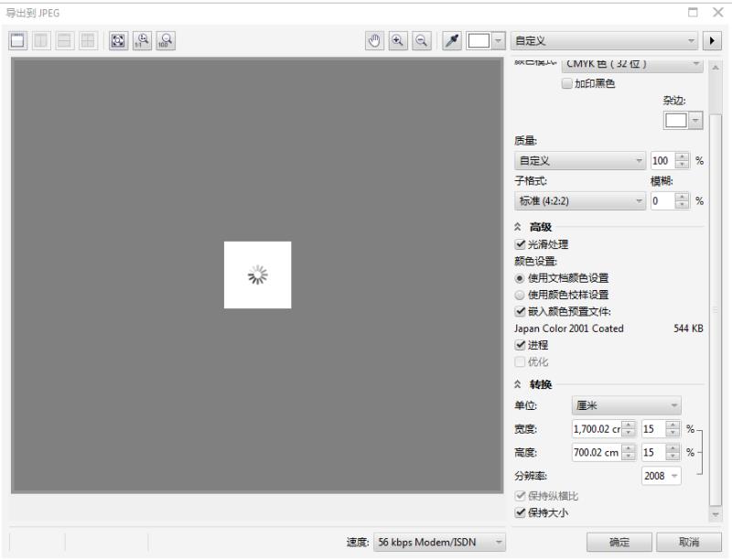Screen dimensions: 732x560
Task: Click the quality value field 100
Action: [662, 160]
